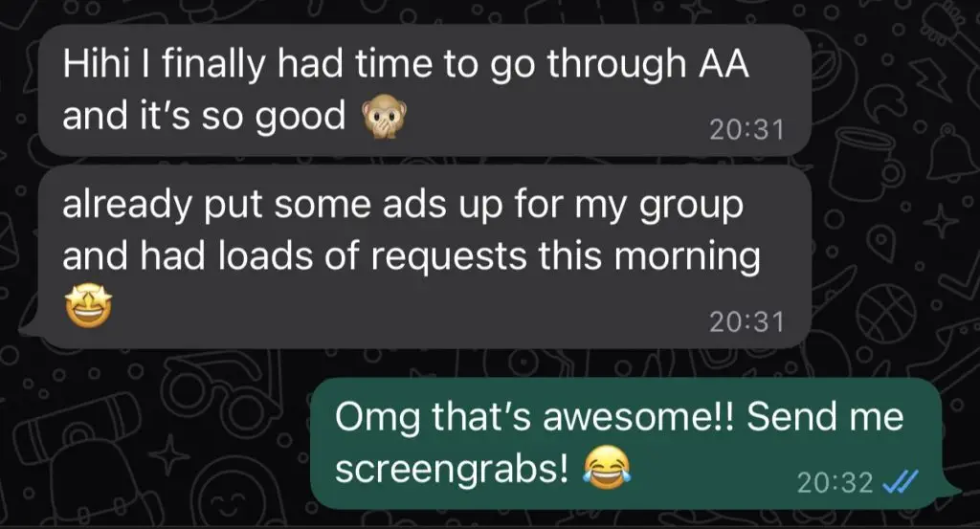The height and width of the screenshot is (529, 980).
Task: Select the "Hihi I finally had time" message
Action: click(425, 91)
